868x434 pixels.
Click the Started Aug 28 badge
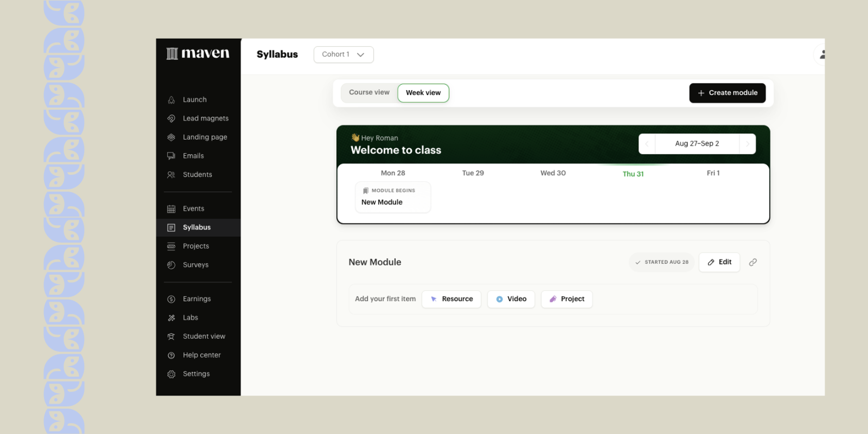[x=661, y=262]
